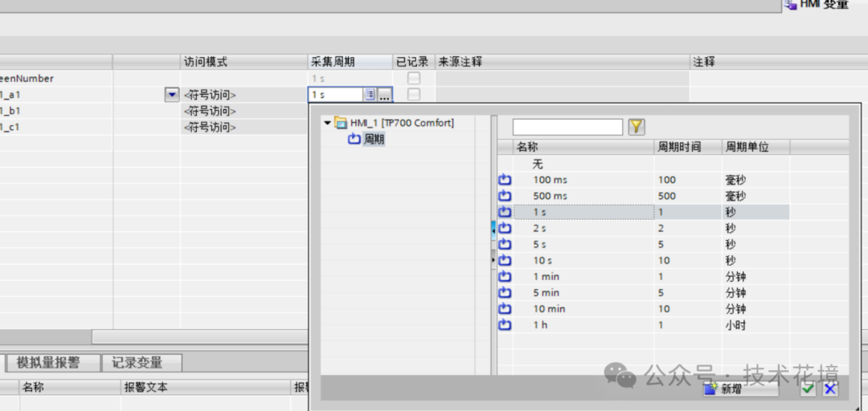Select the 10 min cycle name
868x411 pixels.
(x=549, y=309)
